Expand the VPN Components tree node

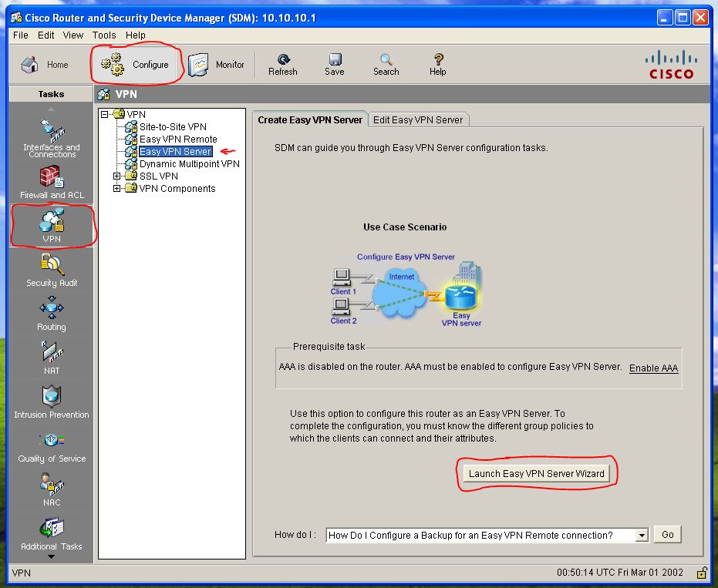click(x=116, y=188)
